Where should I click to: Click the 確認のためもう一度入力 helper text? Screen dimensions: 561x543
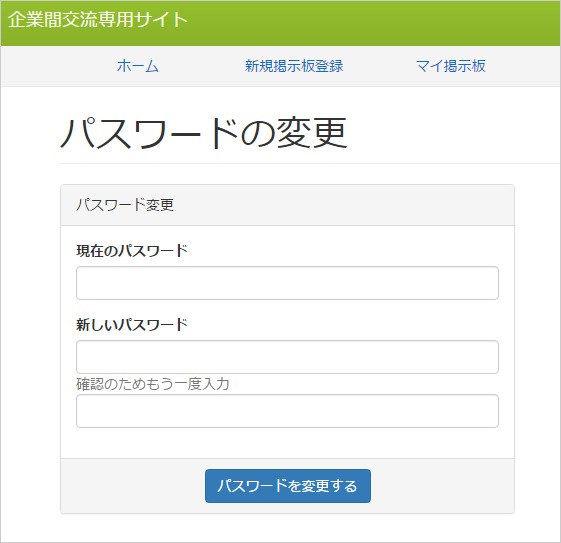pos(152,384)
